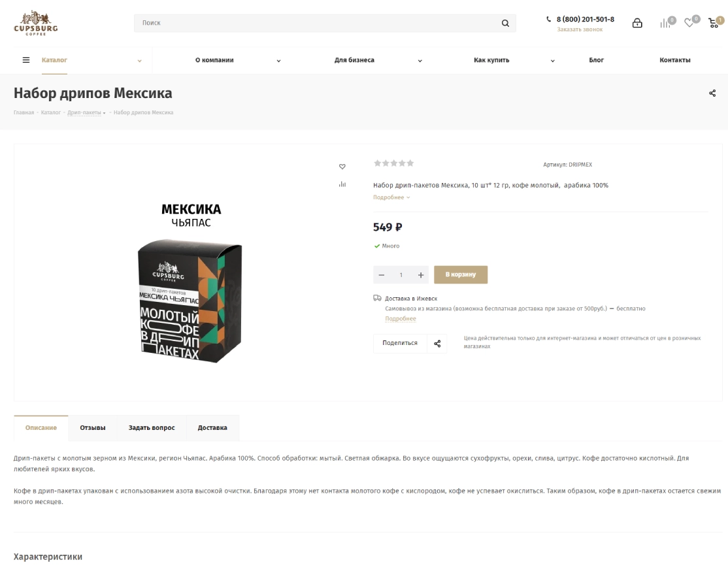Increase quantity with the plus button
Screen dimensions: 728x575
click(421, 274)
